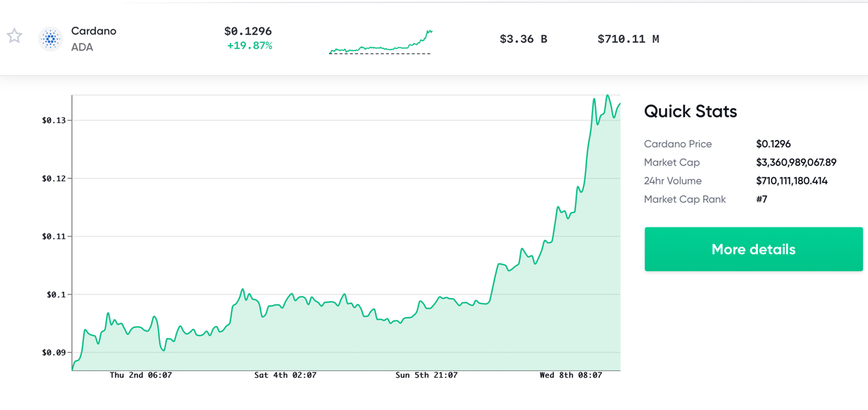Click the Quick Stats $0.1296 value
The width and height of the screenshot is (868, 410).
point(774,144)
